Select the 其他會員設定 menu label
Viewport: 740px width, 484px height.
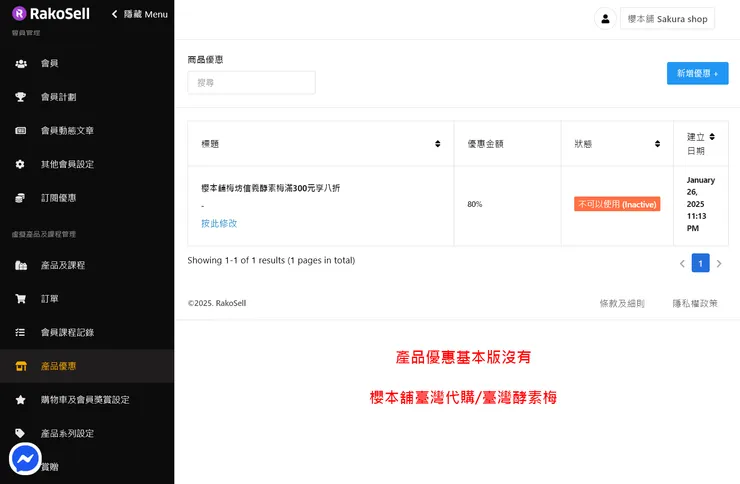pos(67,164)
